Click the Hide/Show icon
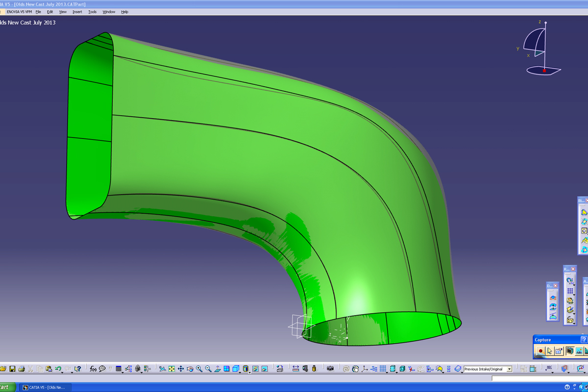Viewport: 588px width, 392px height. click(255, 368)
